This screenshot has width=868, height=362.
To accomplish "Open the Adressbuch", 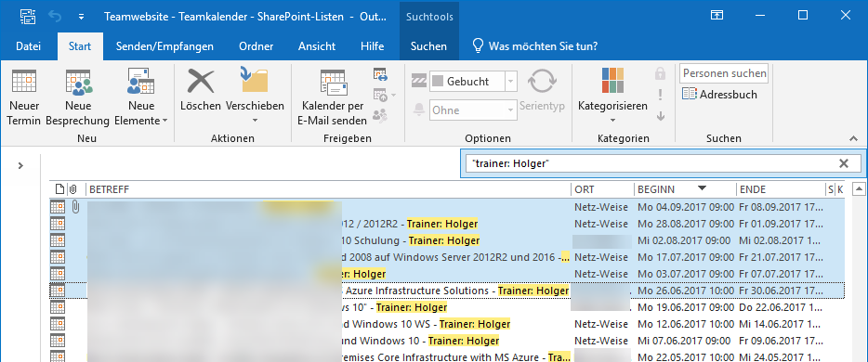I will pos(719,95).
